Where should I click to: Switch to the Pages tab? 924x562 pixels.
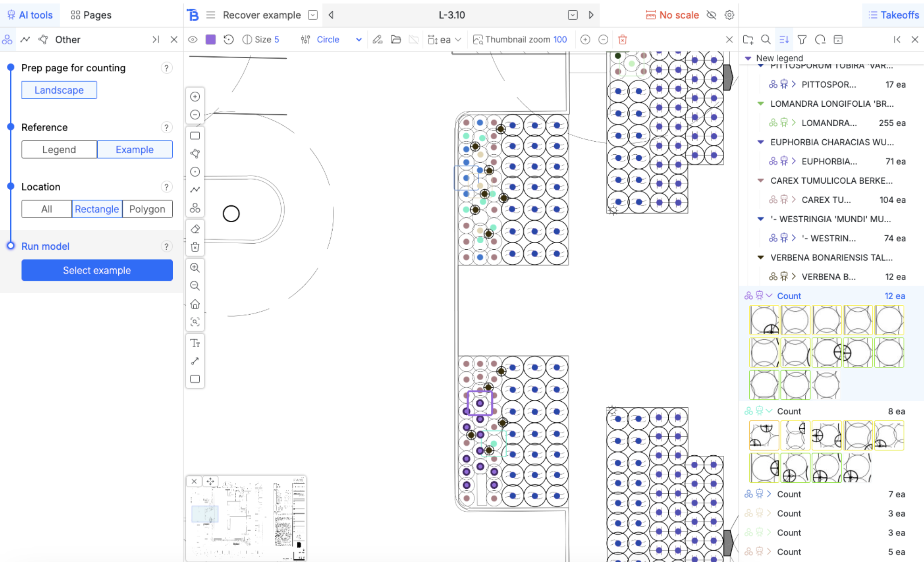91,15
